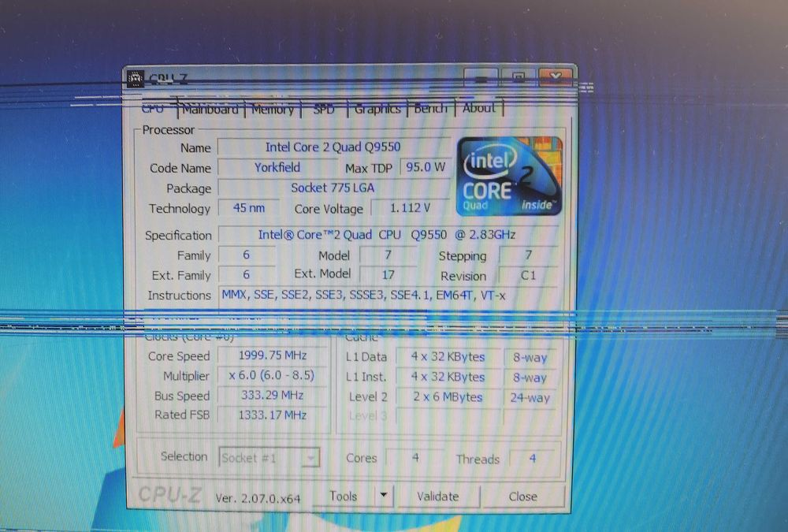
Task: Click the processor name 'Intel Core 2 Quad Q9550'
Action: [333, 147]
